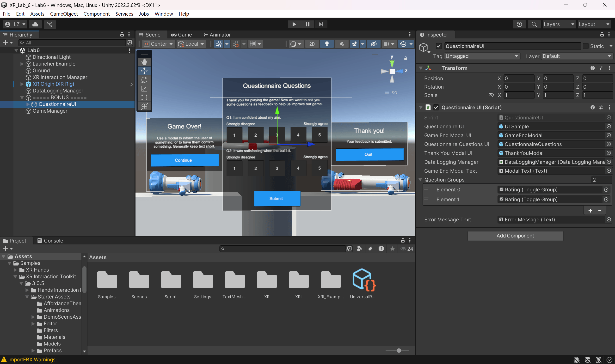Viewport: 615px width, 364px height.
Task: Select the Rotate tool in scene toolbar
Action: coord(144,80)
